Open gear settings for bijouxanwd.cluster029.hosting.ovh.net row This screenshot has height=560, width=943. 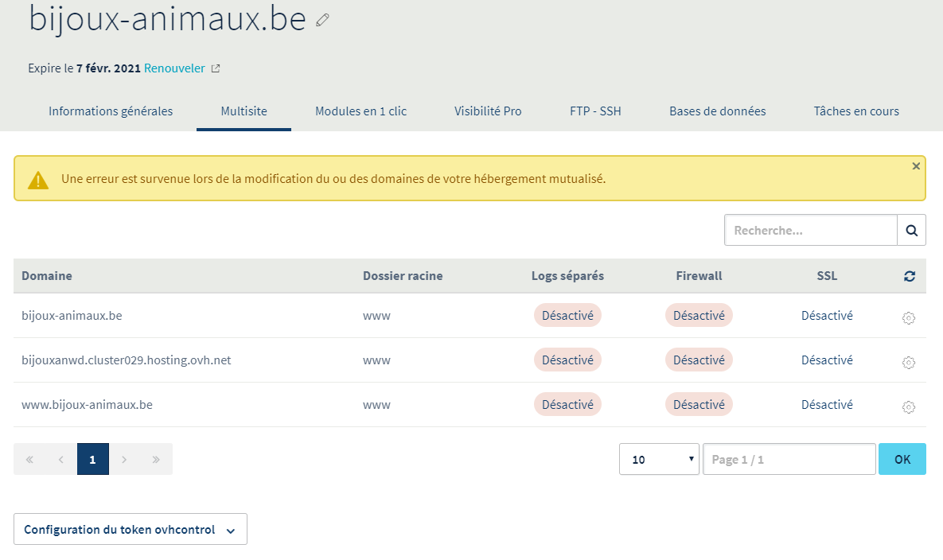[908, 362]
